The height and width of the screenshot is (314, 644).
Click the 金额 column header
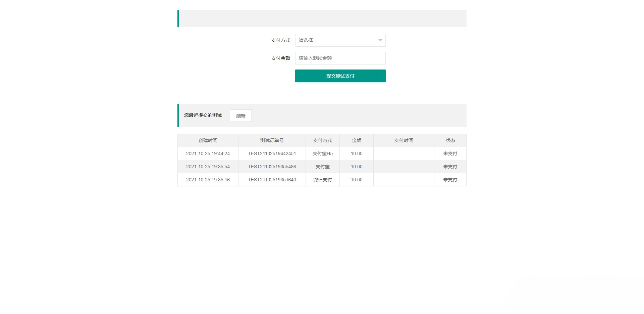coord(356,140)
